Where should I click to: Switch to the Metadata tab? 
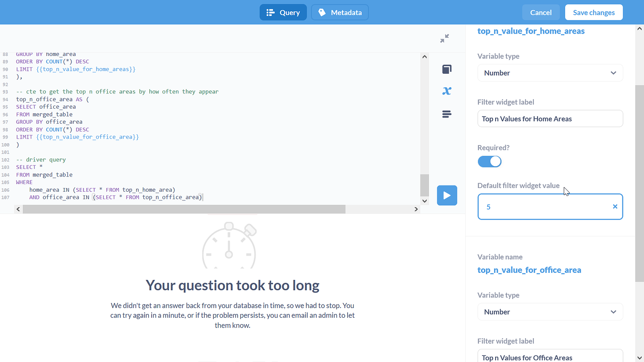click(340, 13)
